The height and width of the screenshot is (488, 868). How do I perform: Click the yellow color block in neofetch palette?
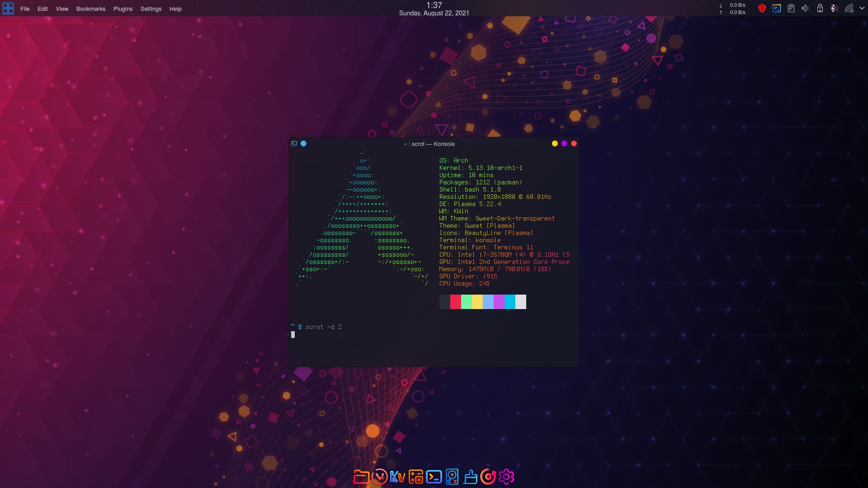pyautogui.click(x=477, y=302)
